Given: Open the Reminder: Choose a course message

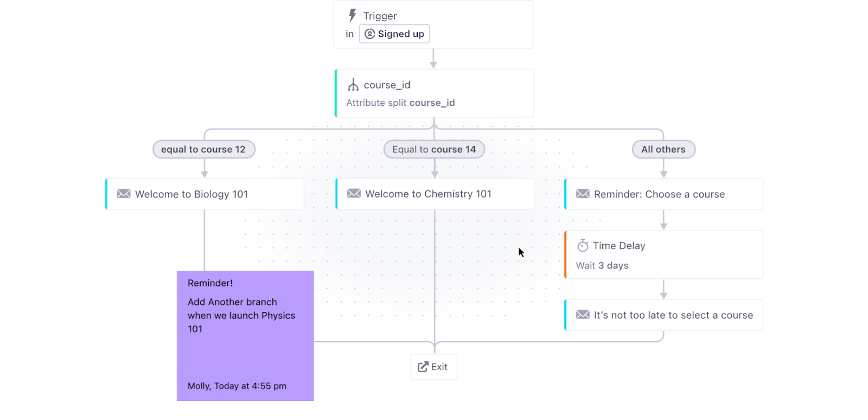Looking at the screenshot, I should pos(663,194).
